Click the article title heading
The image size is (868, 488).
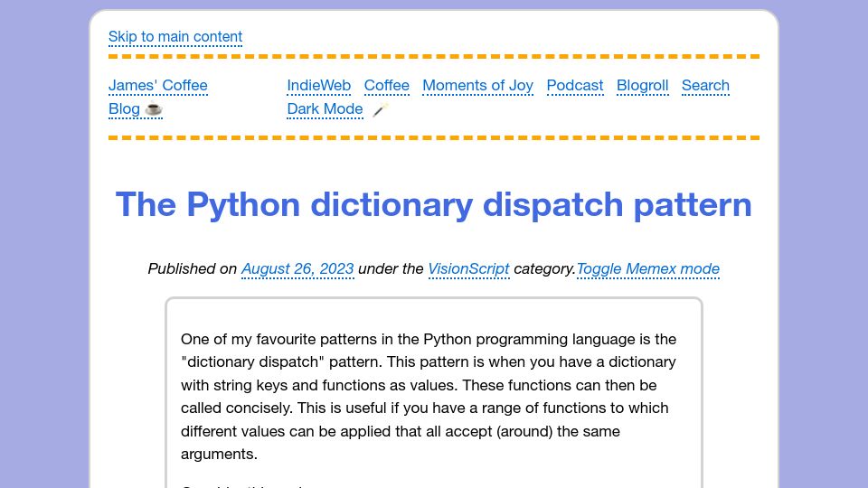(x=433, y=204)
